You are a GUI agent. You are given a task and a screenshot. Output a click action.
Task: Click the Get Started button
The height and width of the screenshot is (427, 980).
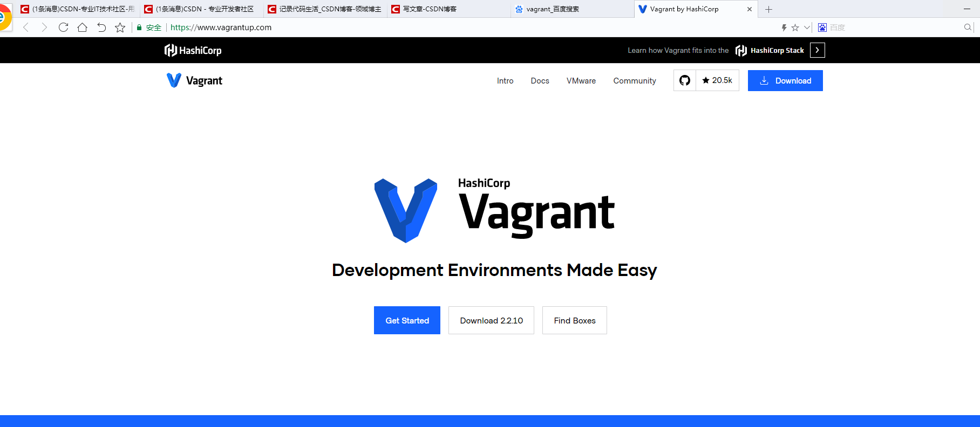[x=407, y=320]
